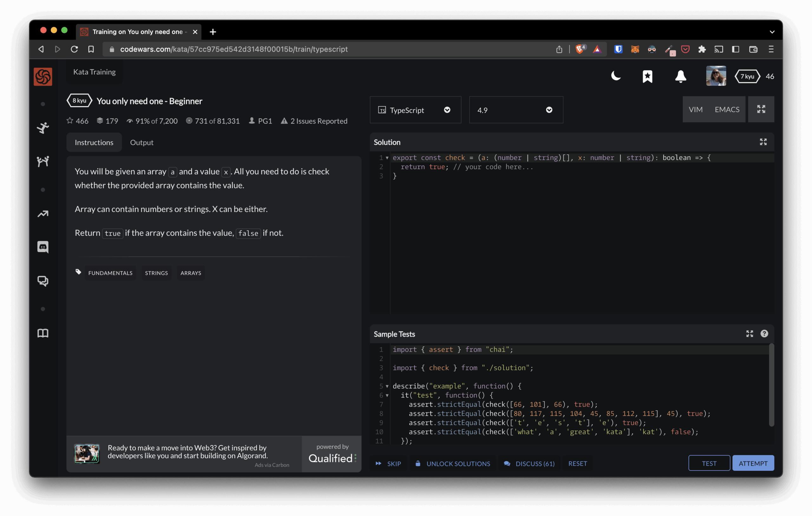This screenshot has width=812, height=516.
Task: Open the 4.9 version dropdown
Action: click(516, 110)
